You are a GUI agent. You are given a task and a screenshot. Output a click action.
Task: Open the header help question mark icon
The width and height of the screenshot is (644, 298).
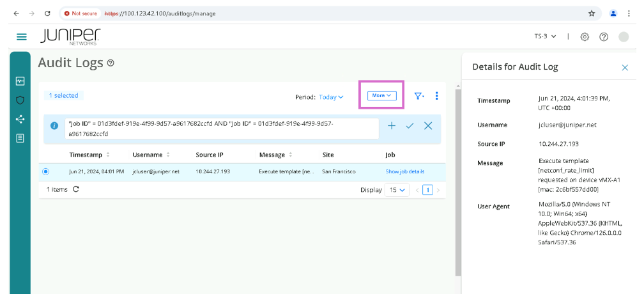point(603,36)
